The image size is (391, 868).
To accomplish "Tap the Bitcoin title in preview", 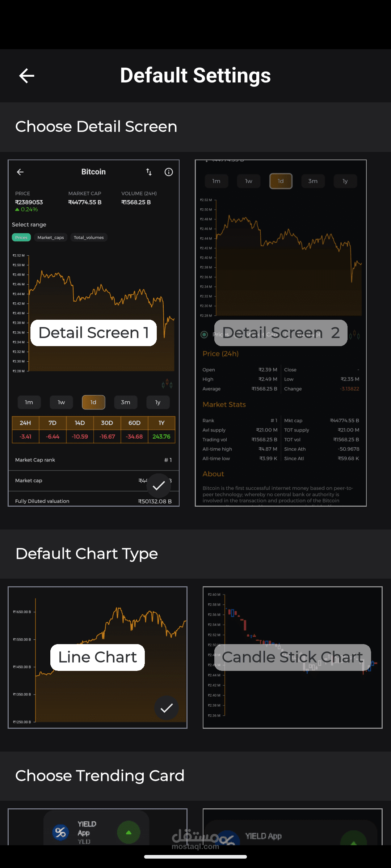I will tap(93, 172).
